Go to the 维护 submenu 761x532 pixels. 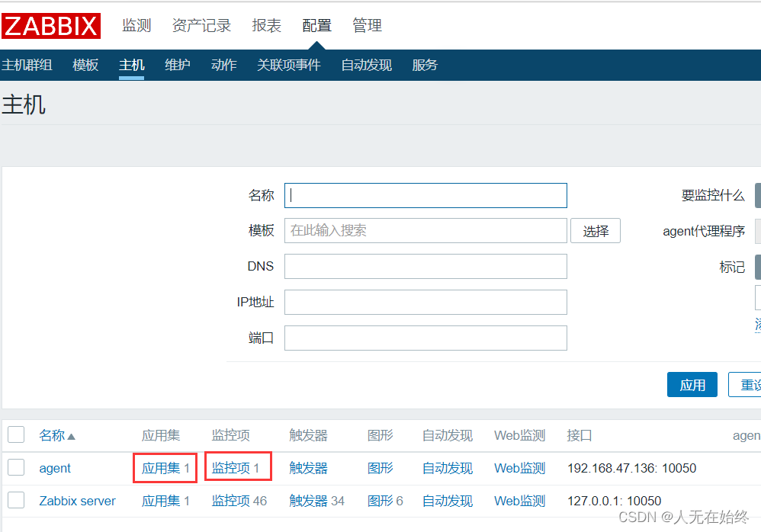pos(177,65)
